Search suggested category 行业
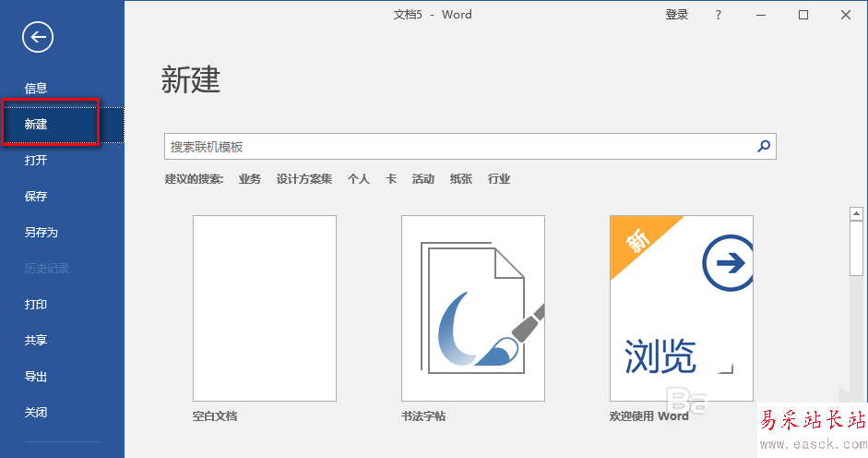The image size is (868, 458). click(x=499, y=179)
